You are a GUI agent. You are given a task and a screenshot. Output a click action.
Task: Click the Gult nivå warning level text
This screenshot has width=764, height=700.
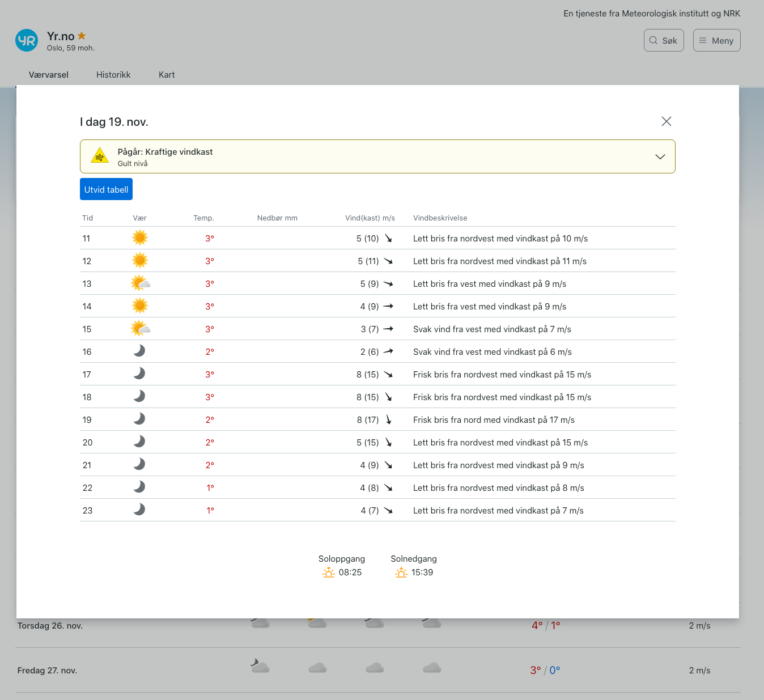pos(133,164)
